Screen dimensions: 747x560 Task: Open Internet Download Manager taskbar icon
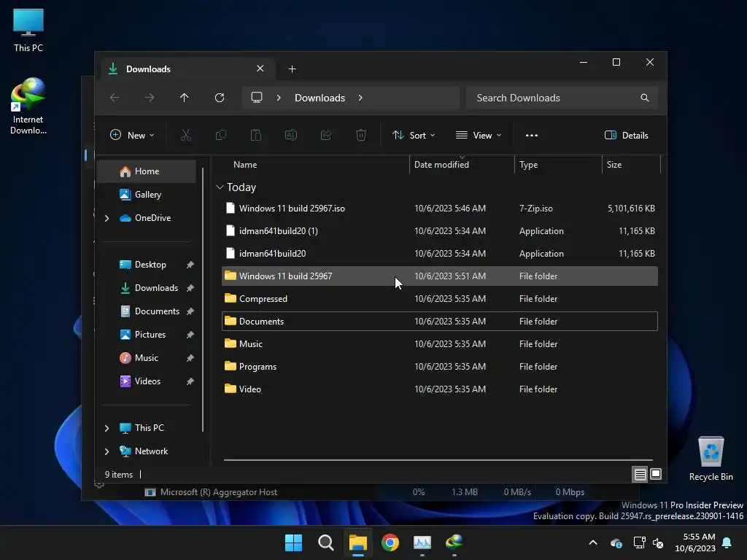(x=454, y=542)
